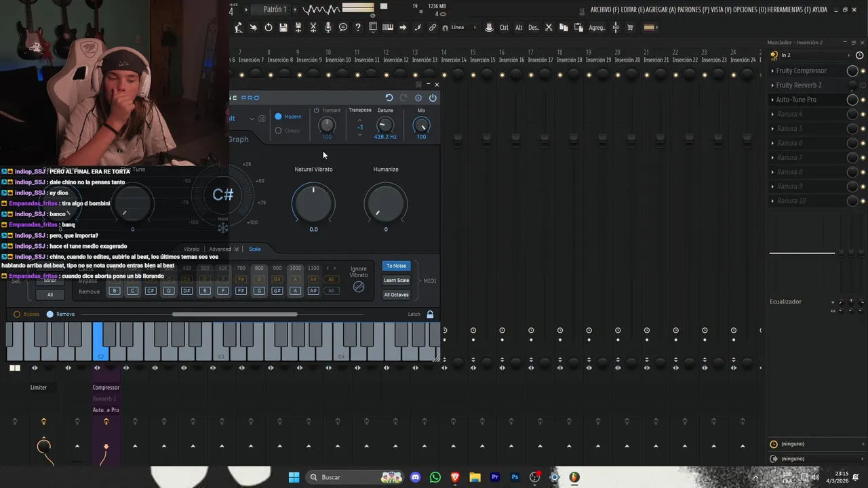This screenshot has width=868, height=488.
Task: Click the speech bubble icon in toolbar
Action: [x=343, y=28]
